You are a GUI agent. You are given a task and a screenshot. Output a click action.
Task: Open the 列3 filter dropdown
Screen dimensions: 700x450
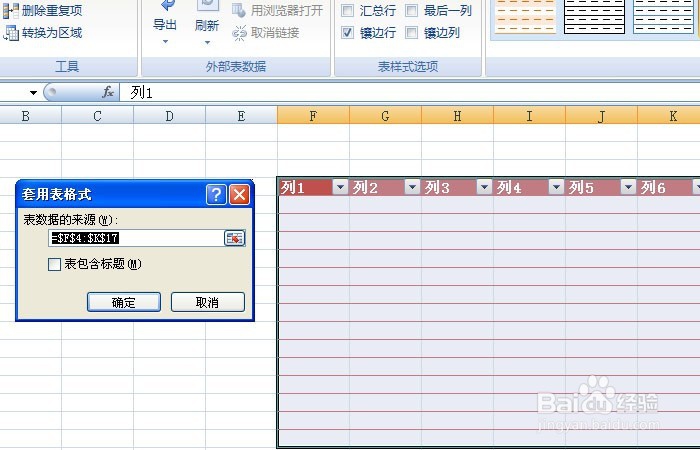(484, 187)
